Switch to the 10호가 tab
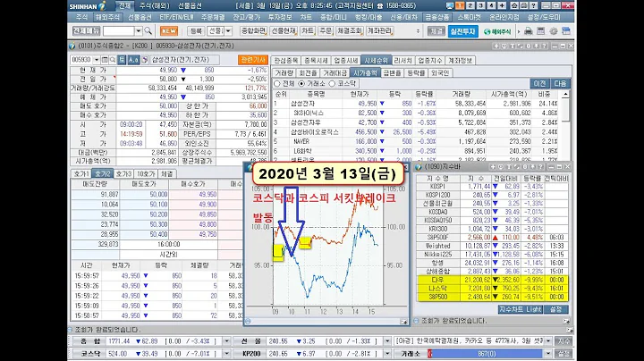The height and width of the screenshot is (361, 644). point(146,174)
